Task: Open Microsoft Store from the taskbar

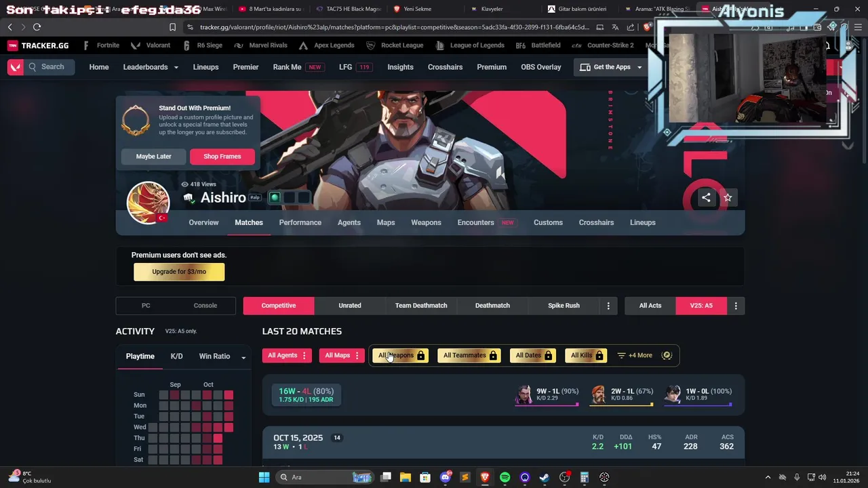Action: pyautogui.click(x=425, y=477)
